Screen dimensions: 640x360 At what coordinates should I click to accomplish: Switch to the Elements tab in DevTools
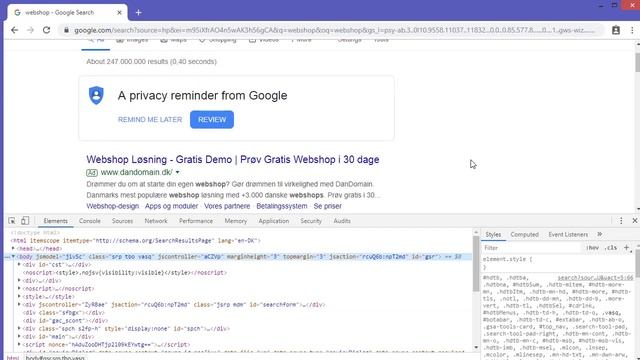pos(56,221)
